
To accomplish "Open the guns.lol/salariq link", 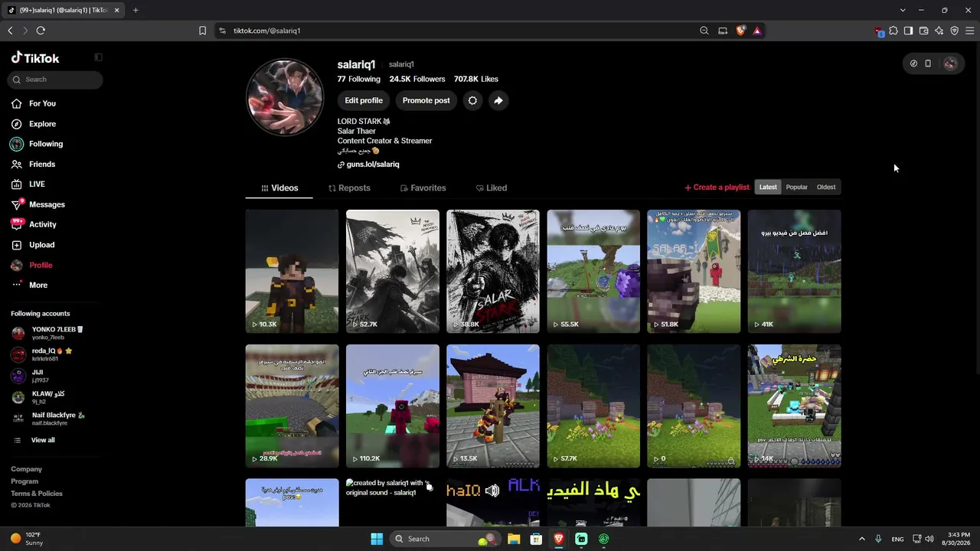I will tap(373, 165).
